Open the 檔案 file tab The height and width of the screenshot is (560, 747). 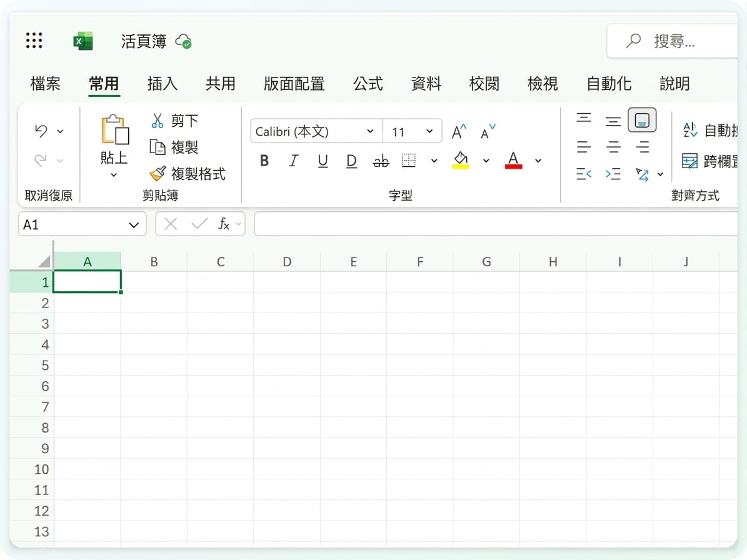[45, 84]
